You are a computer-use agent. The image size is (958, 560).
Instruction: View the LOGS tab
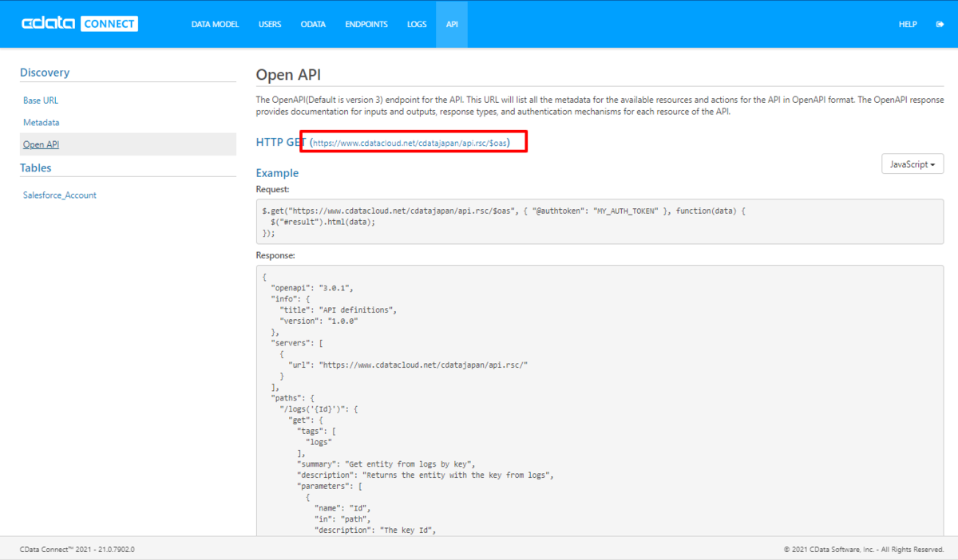[x=417, y=24]
